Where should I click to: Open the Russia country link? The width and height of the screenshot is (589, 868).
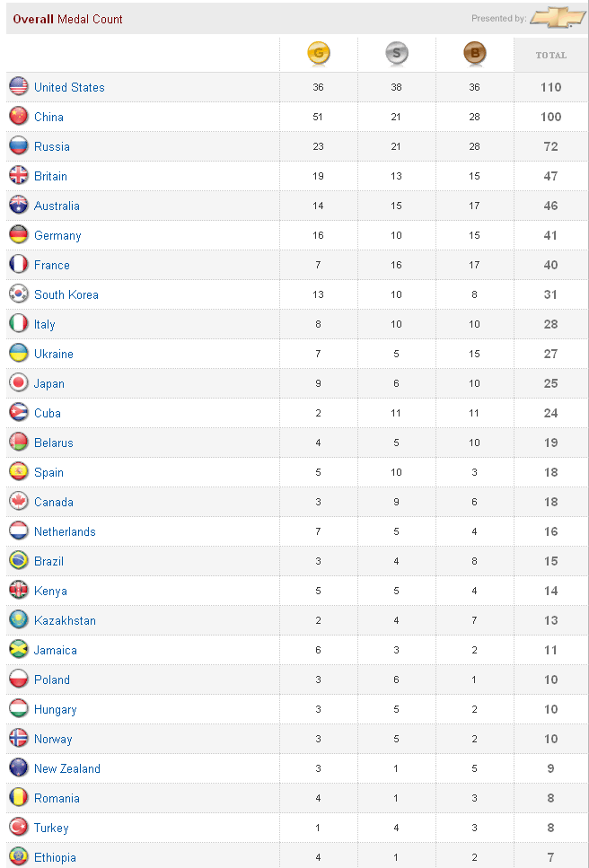click(x=52, y=146)
